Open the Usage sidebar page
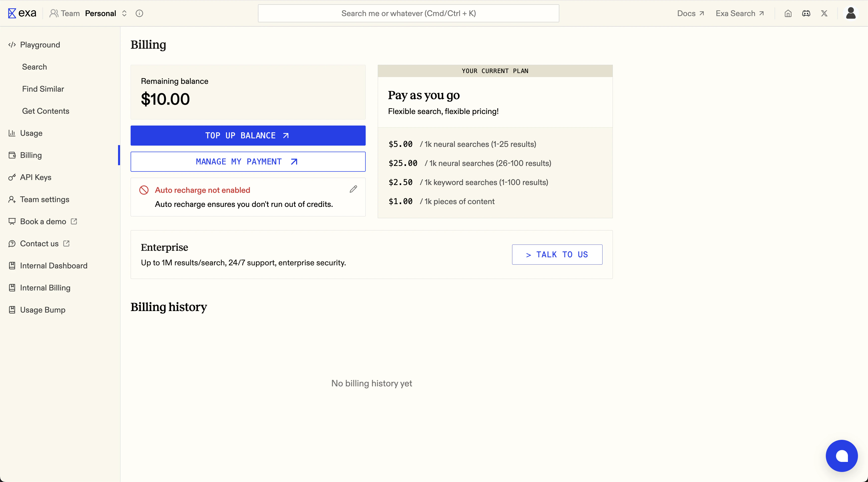Image resolution: width=868 pixels, height=482 pixels. tap(31, 133)
